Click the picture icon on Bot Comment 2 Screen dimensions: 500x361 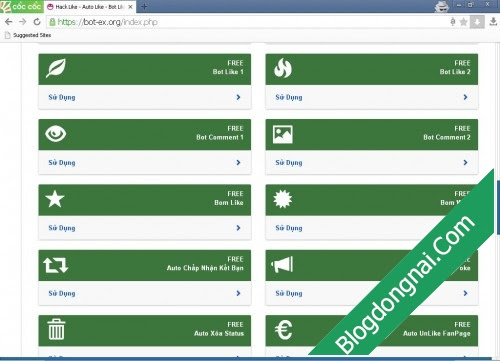(x=283, y=134)
